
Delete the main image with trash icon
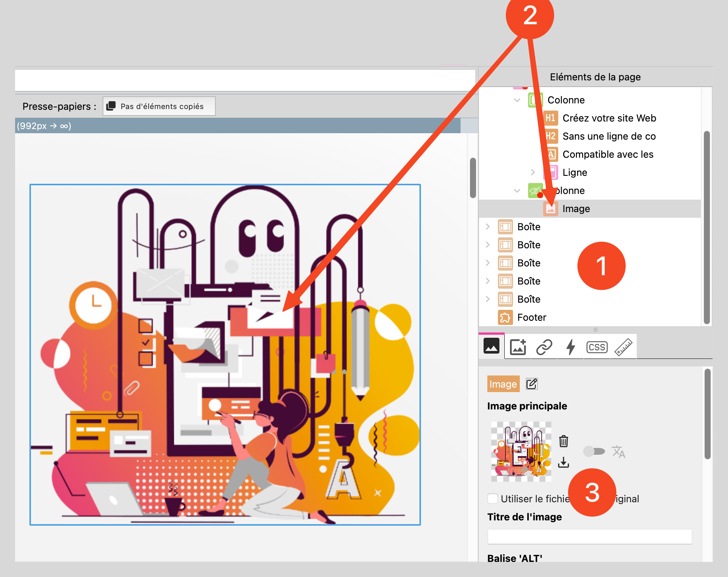pyautogui.click(x=564, y=441)
